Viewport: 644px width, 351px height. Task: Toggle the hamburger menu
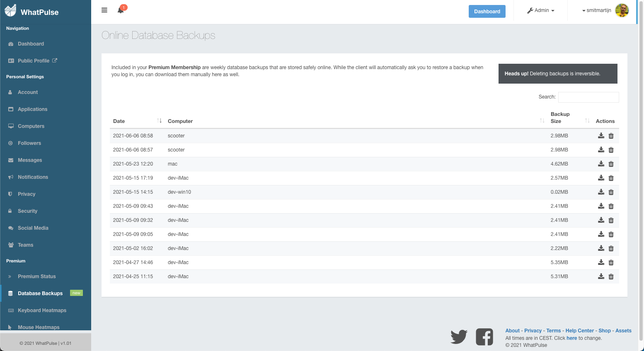104,10
